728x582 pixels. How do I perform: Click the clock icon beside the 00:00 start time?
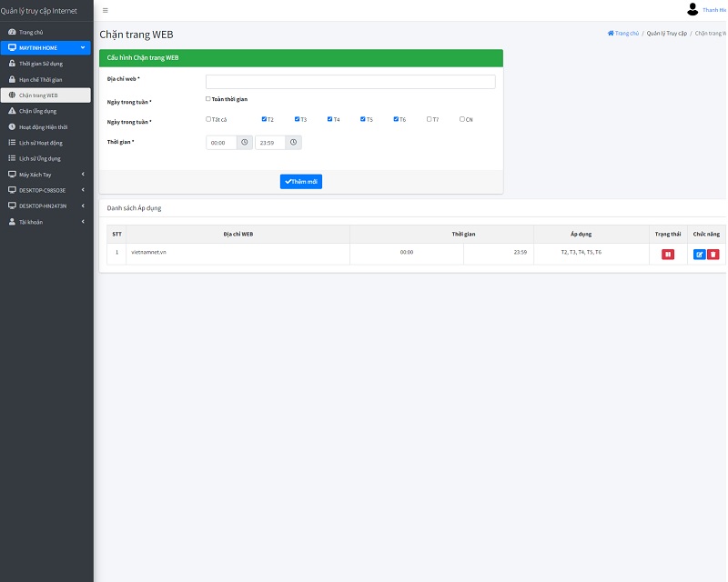point(244,143)
